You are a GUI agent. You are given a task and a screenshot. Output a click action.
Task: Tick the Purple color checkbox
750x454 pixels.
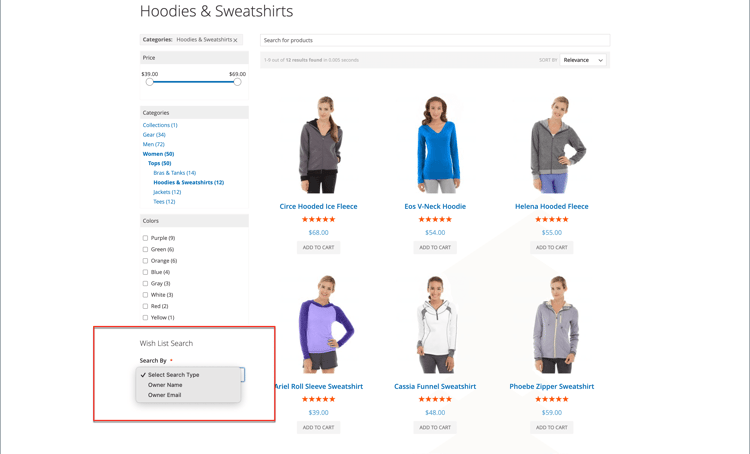[x=145, y=238]
